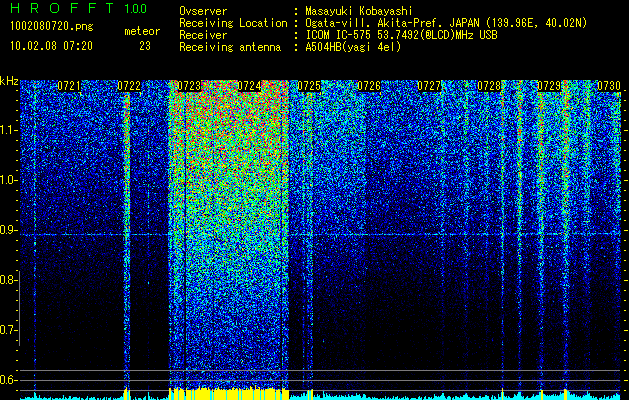The image size is (629, 400).
Task: Click the Receiver field label
Action: 203,35
